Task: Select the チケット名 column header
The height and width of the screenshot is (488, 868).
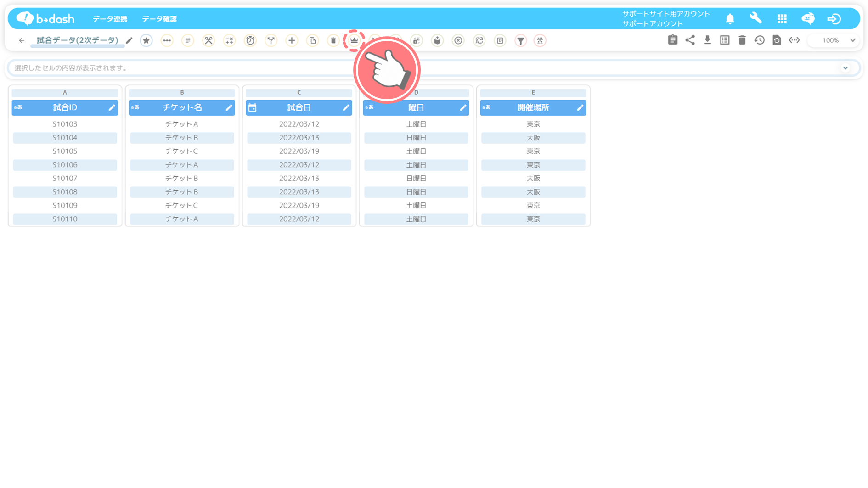Action: tap(182, 107)
